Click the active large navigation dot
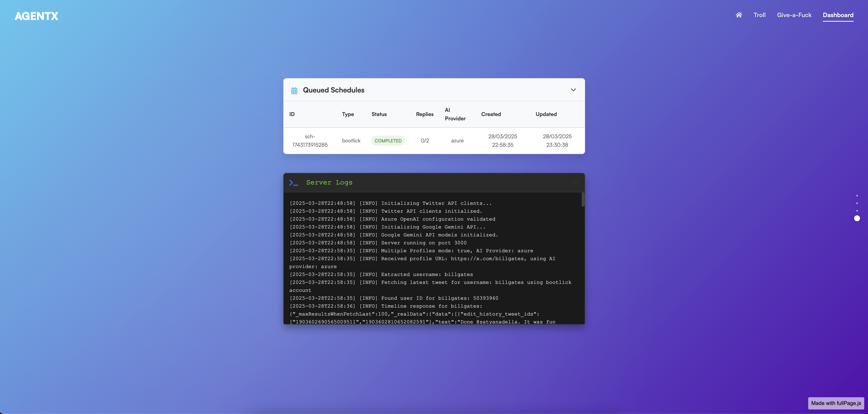This screenshot has width=868, height=414. (x=857, y=218)
